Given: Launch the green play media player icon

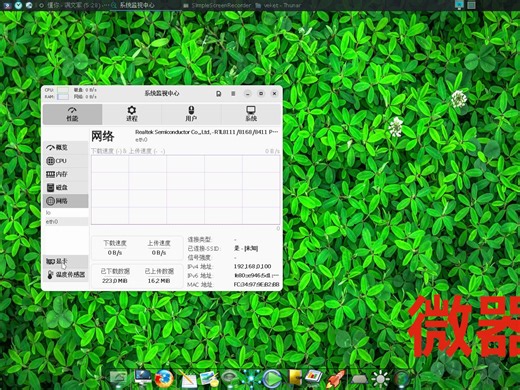Looking at the screenshot, I should (x=272, y=379).
